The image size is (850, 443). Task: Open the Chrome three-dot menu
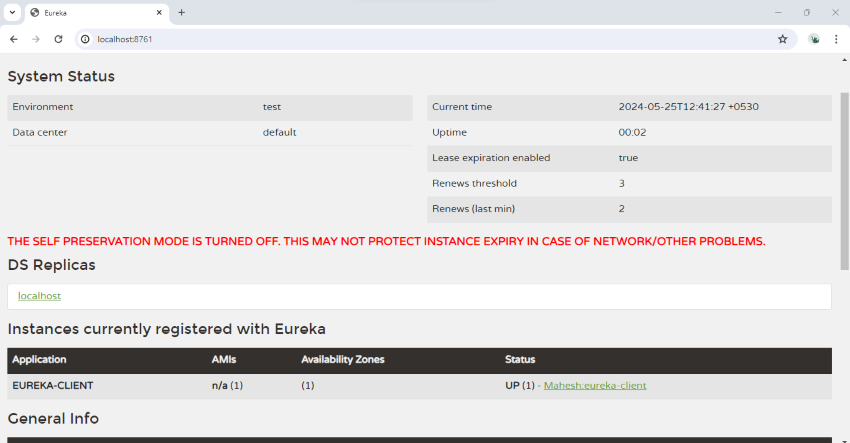[836, 39]
